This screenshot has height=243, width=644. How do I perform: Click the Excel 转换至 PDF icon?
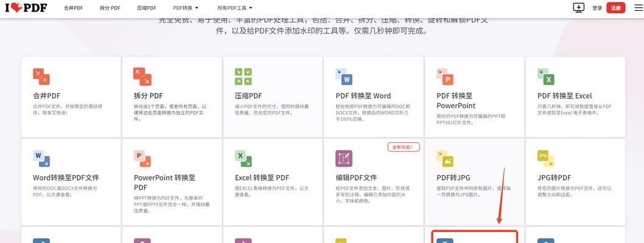click(x=243, y=159)
